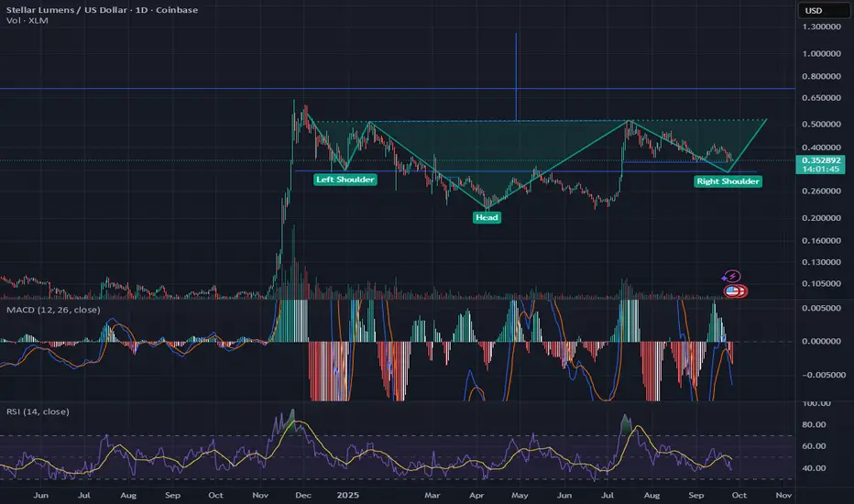Screen dimensions: 854x504
Task: Select the Left Shoulder label
Action: click(345, 180)
